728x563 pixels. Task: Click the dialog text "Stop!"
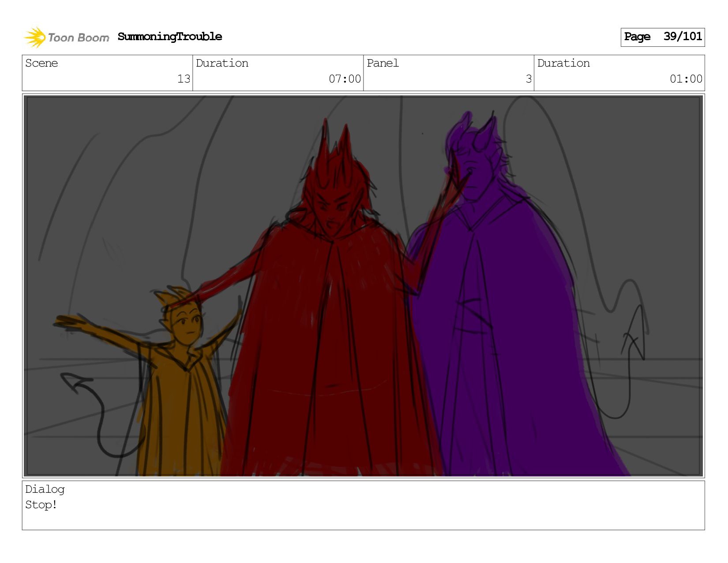click(41, 505)
